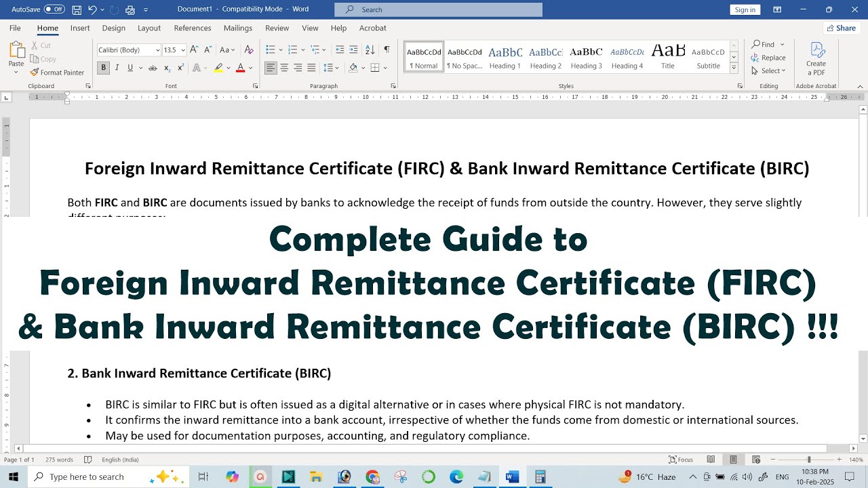The height and width of the screenshot is (488, 868).
Task: Switch to Print Layout view in status bar
Action: click(x=733, y=460)
